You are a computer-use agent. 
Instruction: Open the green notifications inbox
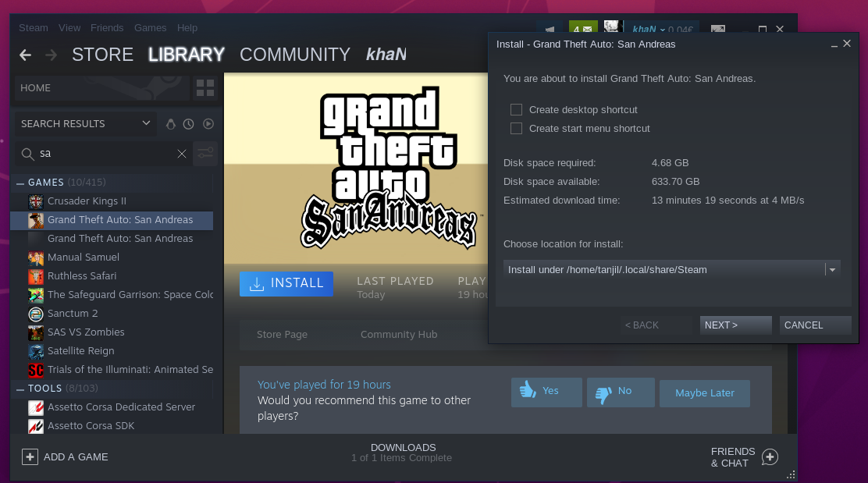583,28
